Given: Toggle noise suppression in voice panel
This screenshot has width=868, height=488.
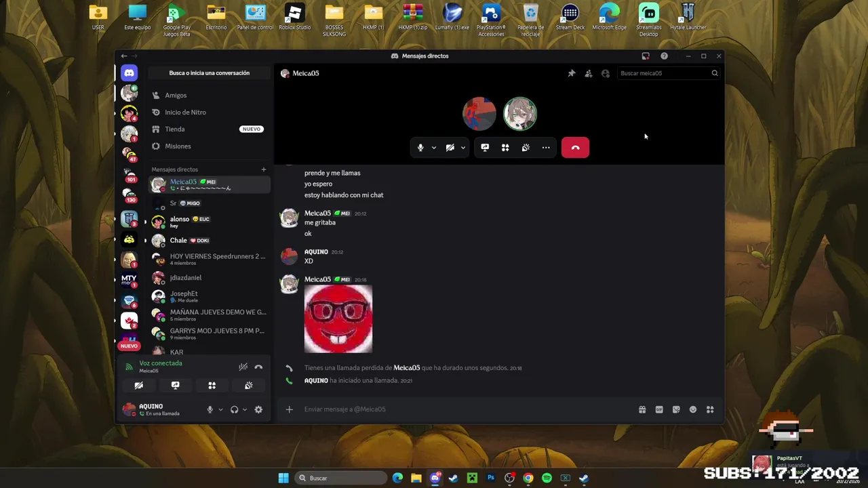Looking at the screenshot, I should pyautogui.click(x=243, y=367).
